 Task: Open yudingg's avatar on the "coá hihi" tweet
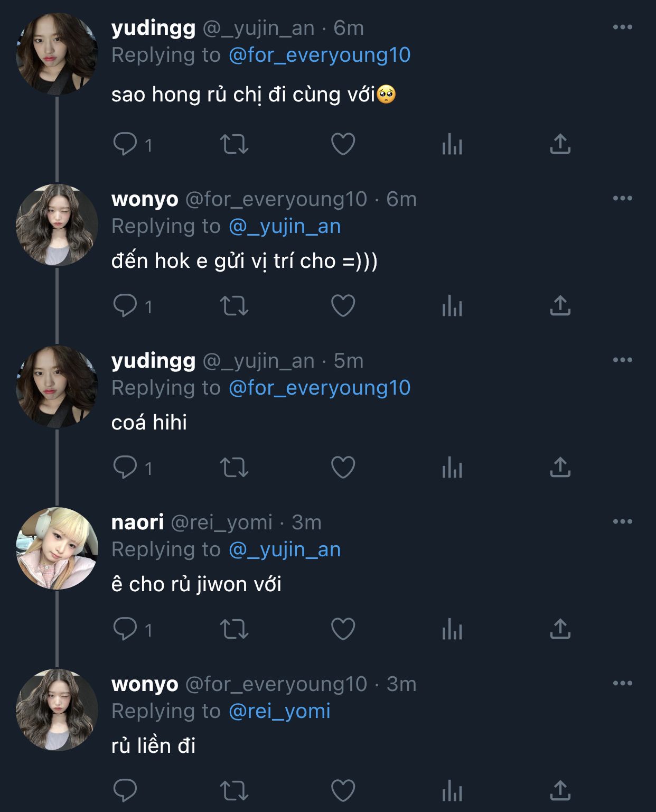point(57,387)
